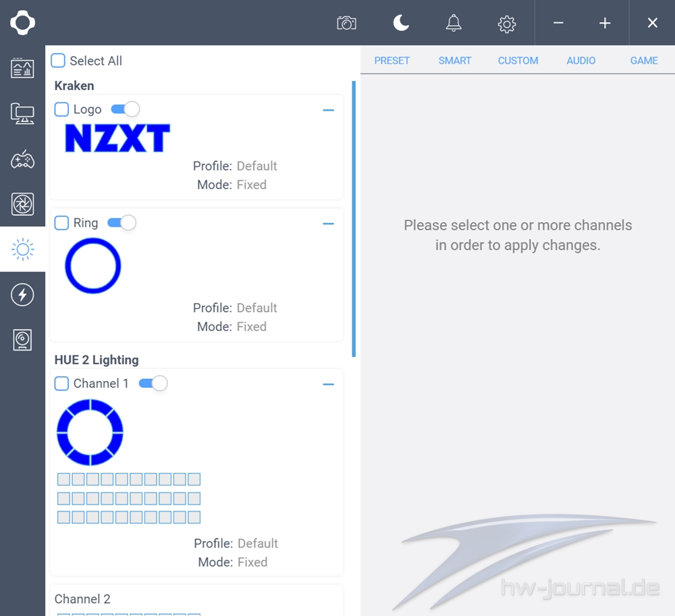Screen dimensions: 675x616
Task: Click the Logo mode value Fixed
Action: [x=251, y=185]
